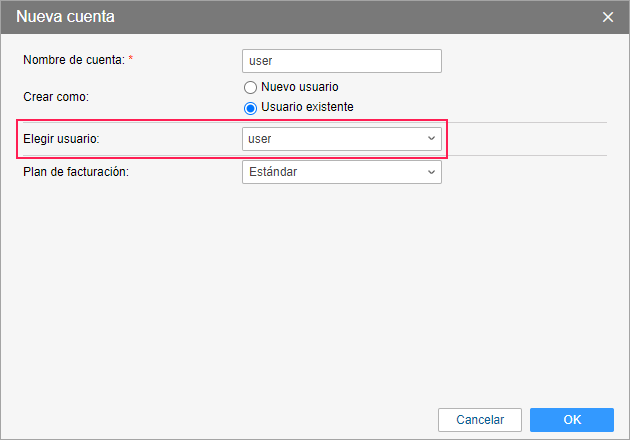The height and width of the screenshot is (440, 630).
Task: Click the Plan de facturación label
Action: pos(77,172)
